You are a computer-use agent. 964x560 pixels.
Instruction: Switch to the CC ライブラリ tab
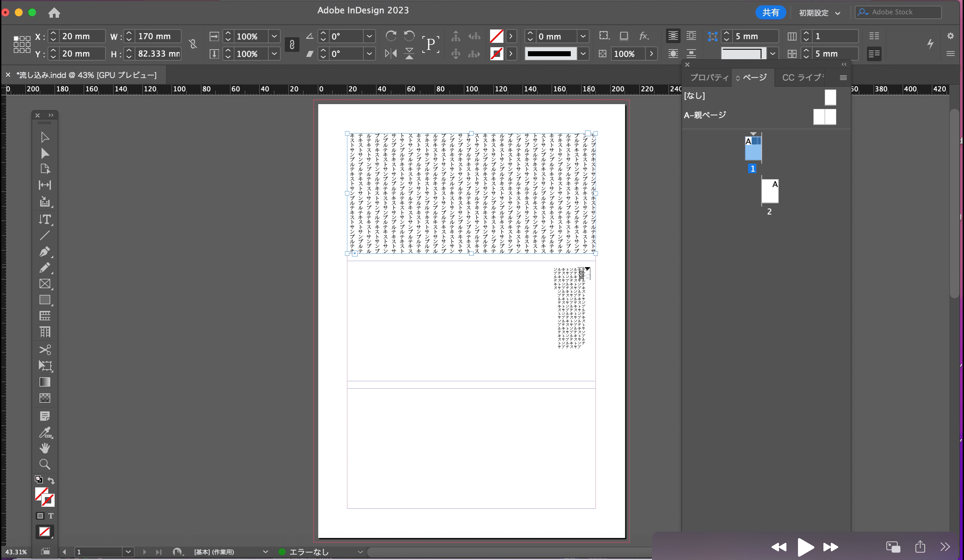tap(802, 77)
